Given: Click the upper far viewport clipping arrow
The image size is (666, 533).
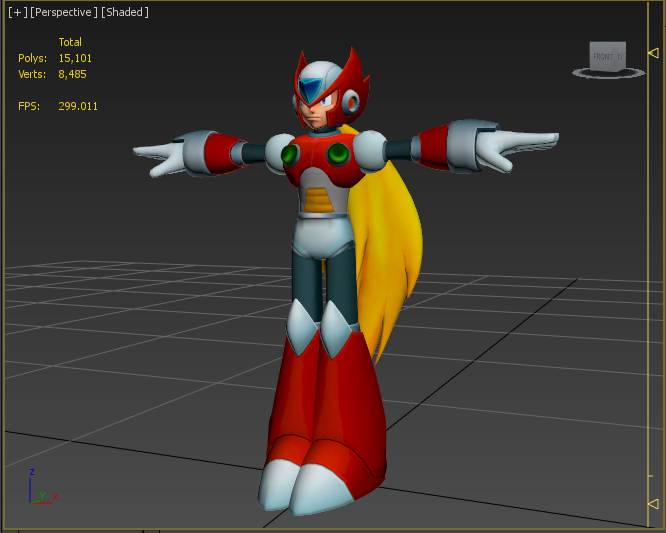Looking at the screenshot, I should pos(653,53).
